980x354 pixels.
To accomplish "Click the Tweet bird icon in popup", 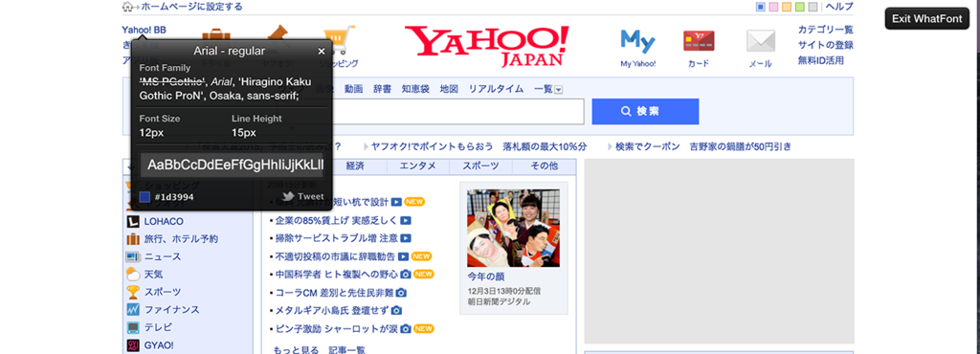I will (x=288, y=197).
